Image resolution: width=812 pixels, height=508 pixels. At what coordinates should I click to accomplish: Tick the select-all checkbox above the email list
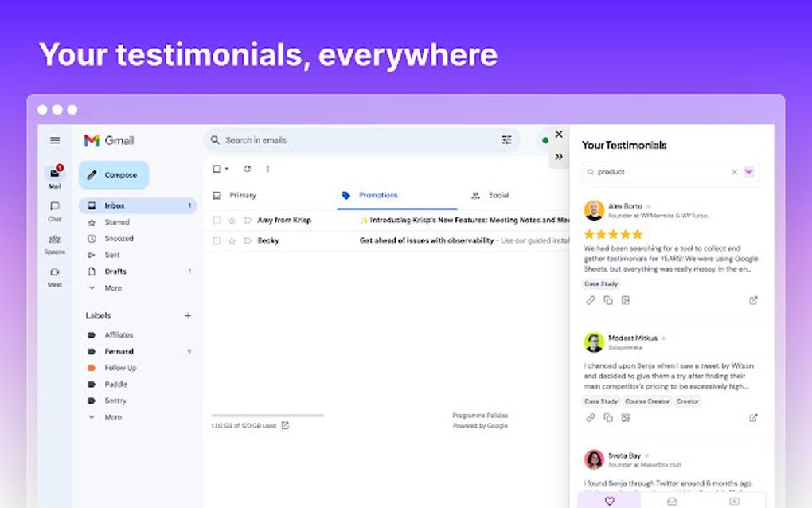(216, 169)
